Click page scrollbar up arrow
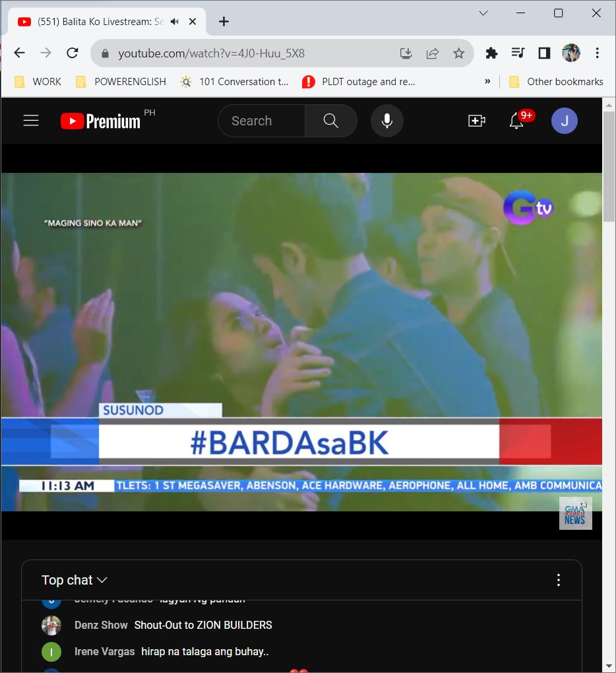The image size is (616, 673). pyautogui.click(x=609, y=105)
